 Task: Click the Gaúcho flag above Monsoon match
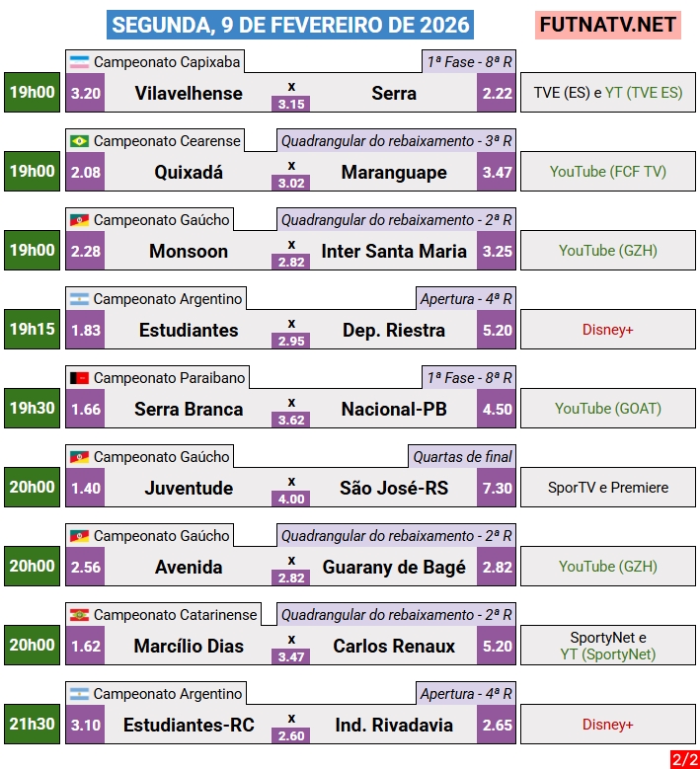coord(79,220)
